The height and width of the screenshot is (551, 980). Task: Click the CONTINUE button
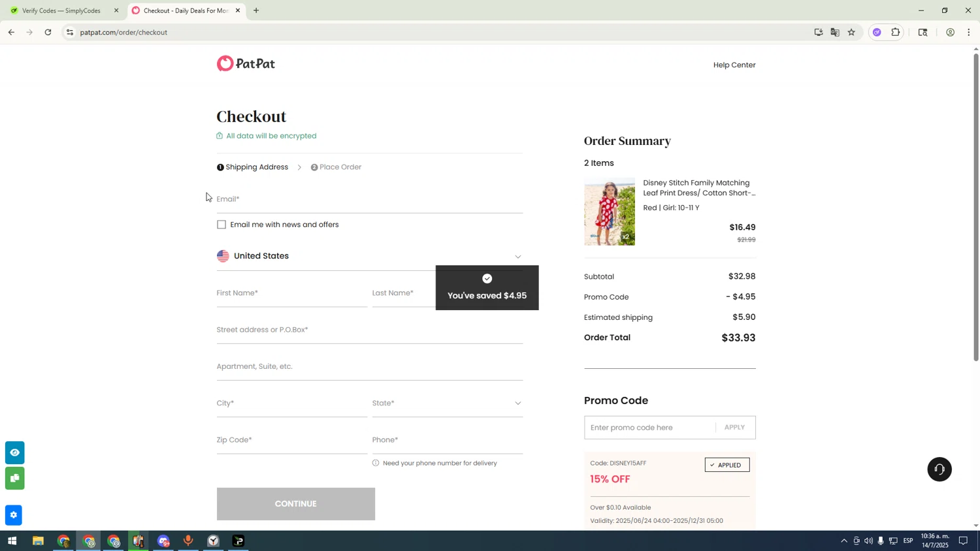tap(296, 504)
